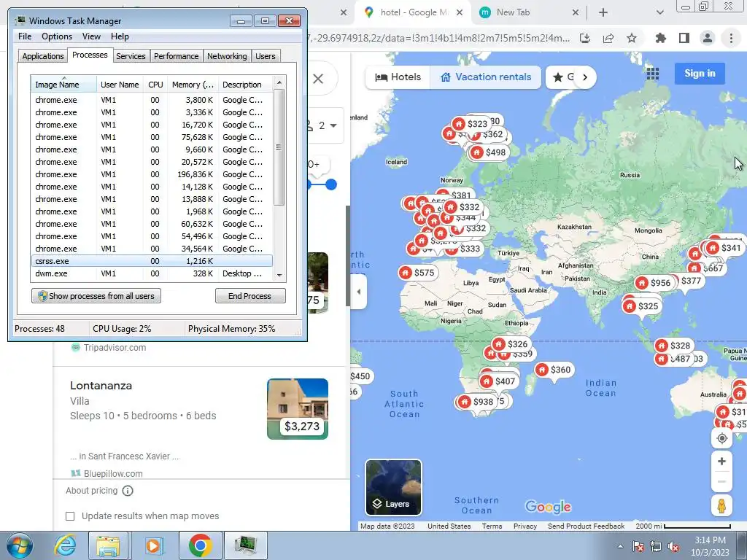Viewport: 747px width, 560px height.
Task: Switch to Applications tab
Action: pos(43,56)
